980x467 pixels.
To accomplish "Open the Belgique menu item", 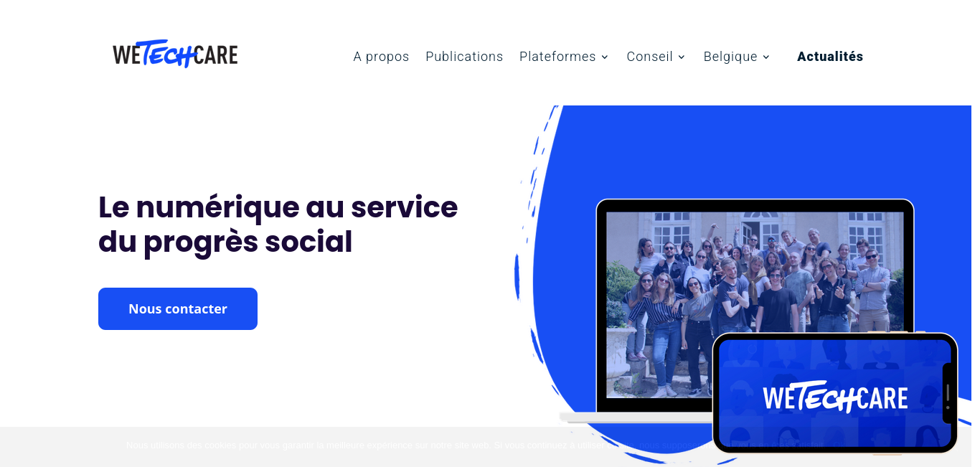I will coord(730,57).
